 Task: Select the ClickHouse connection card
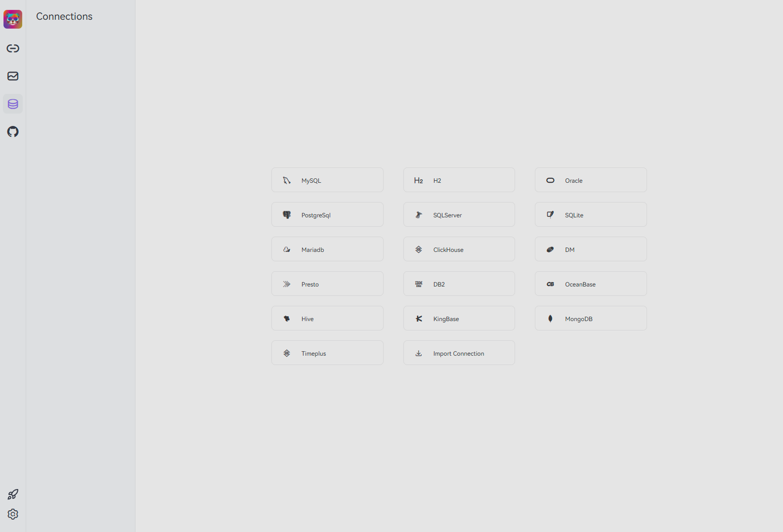click(459, 249)
